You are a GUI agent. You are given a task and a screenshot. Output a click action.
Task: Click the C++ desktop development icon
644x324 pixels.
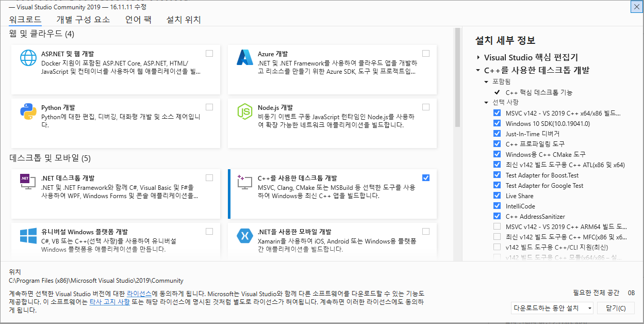click(244, 182)
